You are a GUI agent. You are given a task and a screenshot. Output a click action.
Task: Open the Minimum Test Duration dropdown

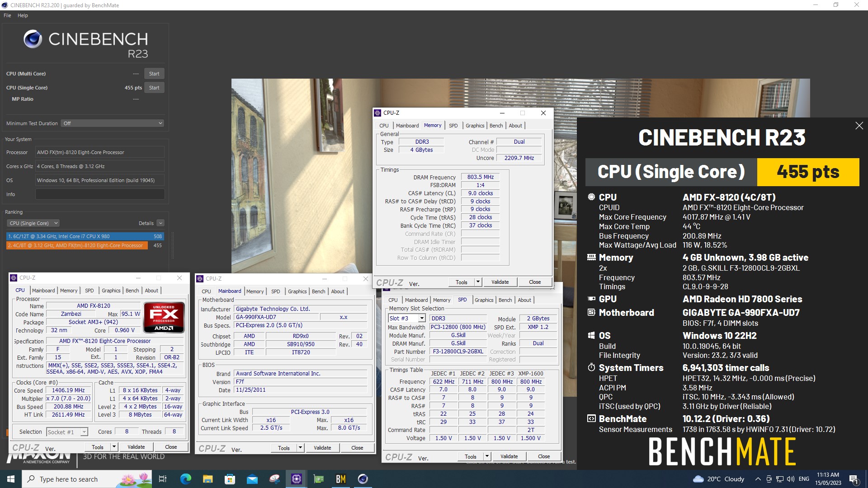pyautogui.click(x=113, y=123)
